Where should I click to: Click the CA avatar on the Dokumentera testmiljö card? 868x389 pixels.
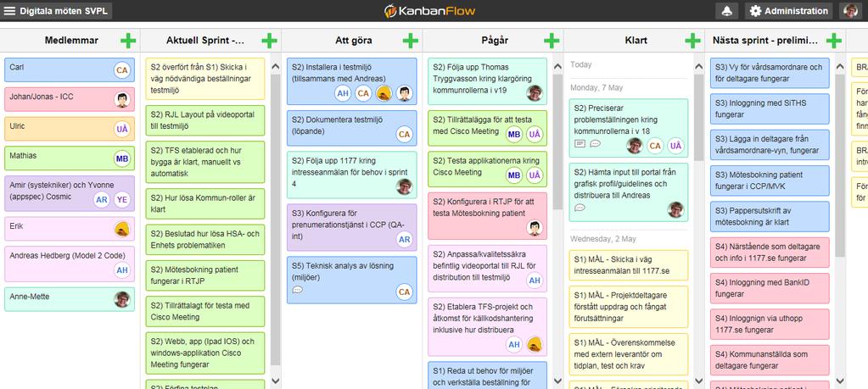(x=404, y=134)
